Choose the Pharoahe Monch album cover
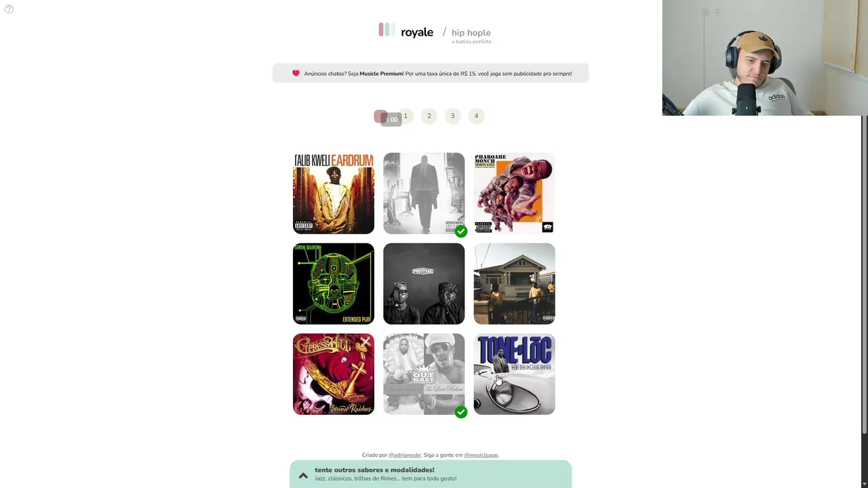The image size is (868, 488). pos(515,193)
